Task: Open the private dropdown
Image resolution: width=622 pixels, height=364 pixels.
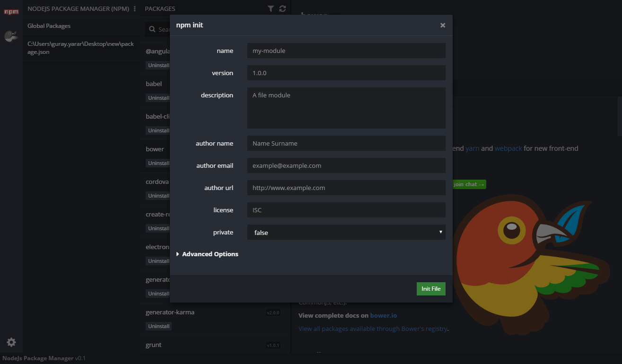Action: [x=346, y=232]
